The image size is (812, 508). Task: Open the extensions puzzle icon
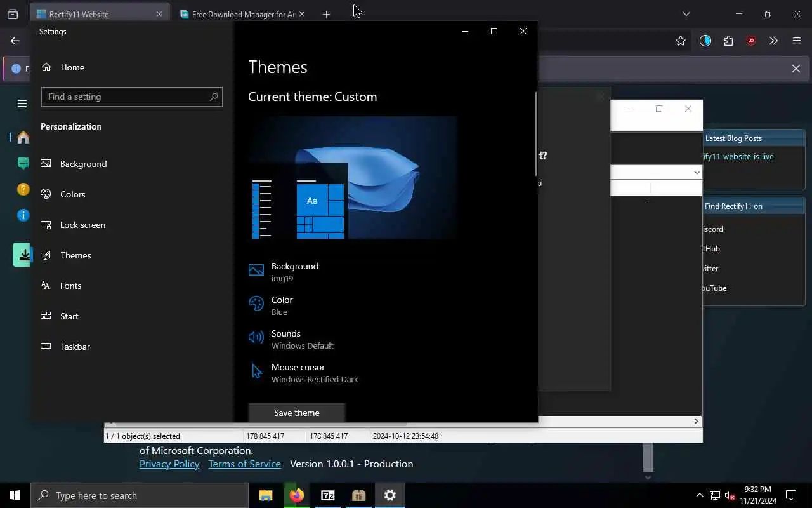tap(728, 41)
